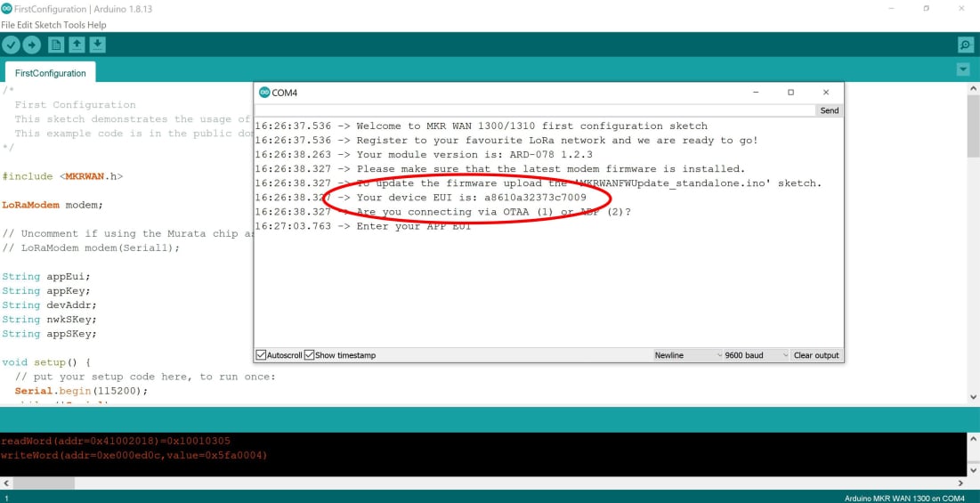This screenshot has width=980, height=503.
Task: Click the editor vertical scrollbar thumb
Action: click(x=974, y=126)
